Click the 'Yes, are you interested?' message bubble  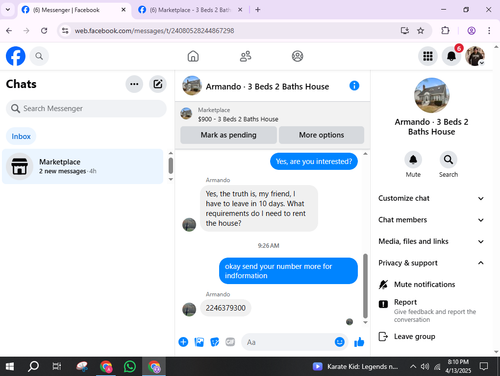click(x=314, y=161)
